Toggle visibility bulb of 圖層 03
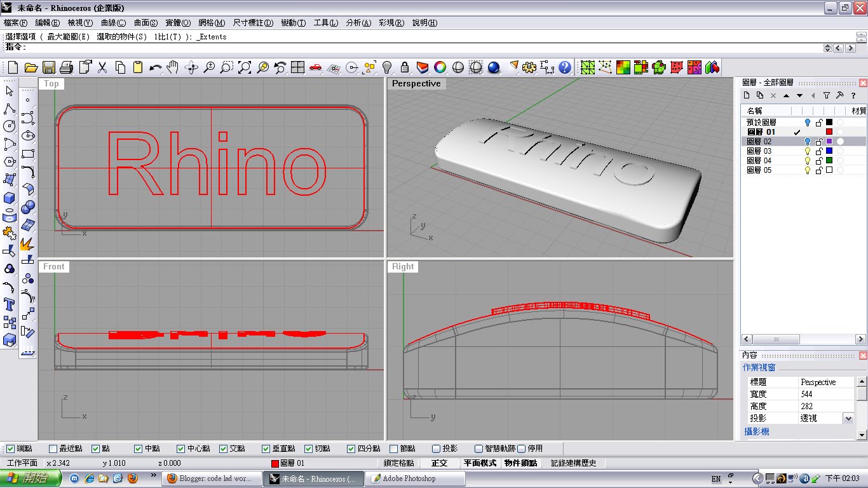This screenshot has width=868, height=488. pos(808,151)
